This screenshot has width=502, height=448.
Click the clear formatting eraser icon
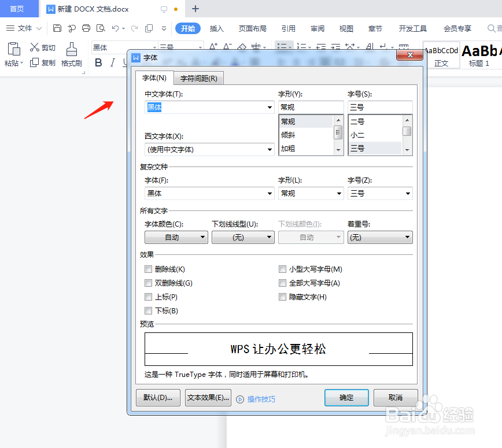[242, 47]
